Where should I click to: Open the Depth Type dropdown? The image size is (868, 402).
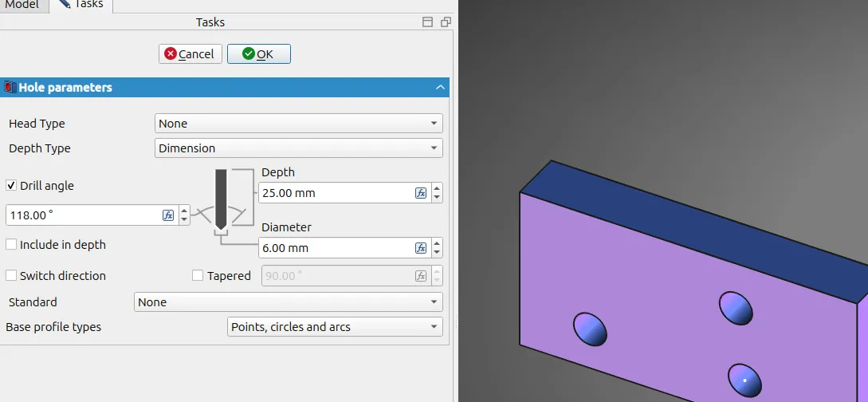coord(298,148)
